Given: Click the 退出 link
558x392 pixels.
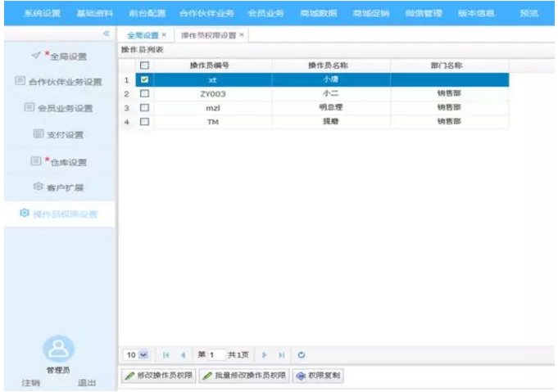Looking at the screenshot, I should tap(87, 383).
